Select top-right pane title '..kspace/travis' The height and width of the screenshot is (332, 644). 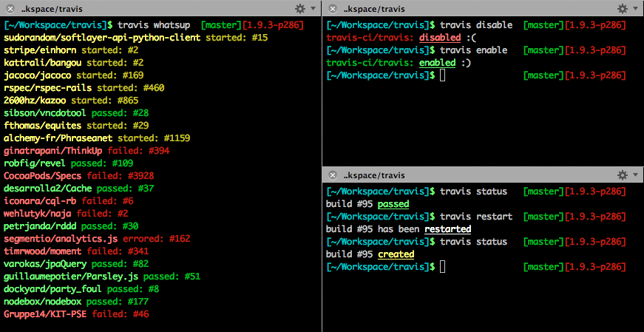pos(373,9)
